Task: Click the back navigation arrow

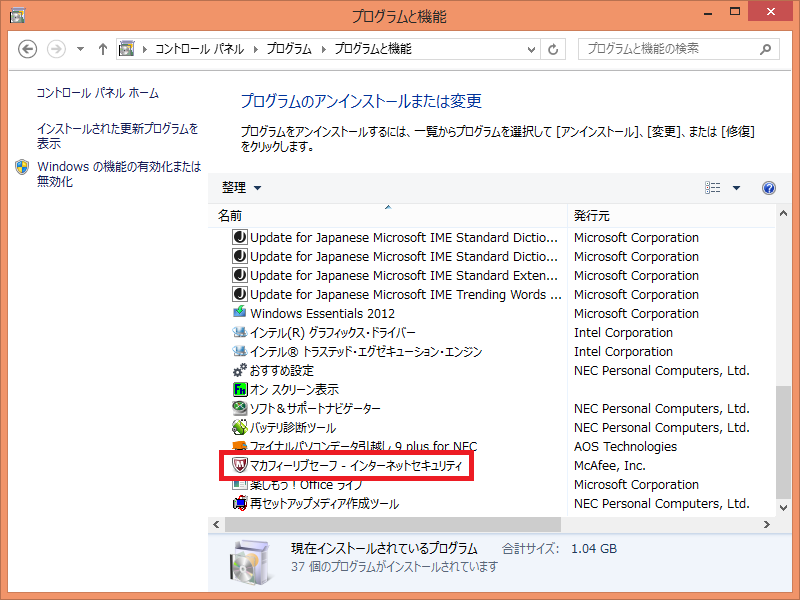Action: tap(28, 48)
